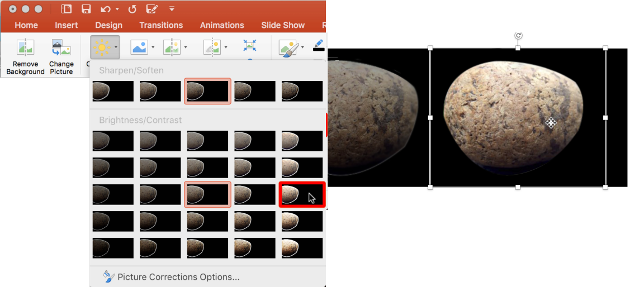Switch to the Insert tab
The image size is (644, 287).
(66, 26)
